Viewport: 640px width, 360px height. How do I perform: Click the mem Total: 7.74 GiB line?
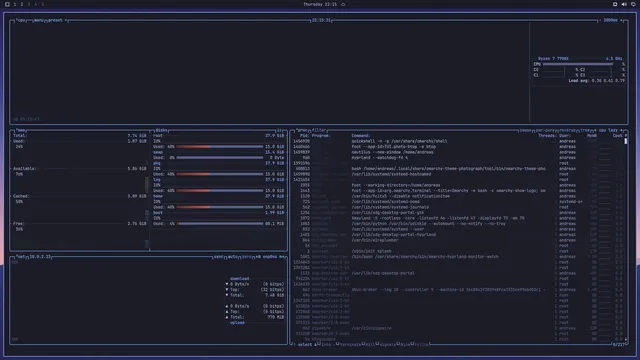pyautogui.click(x=80, y=136)
